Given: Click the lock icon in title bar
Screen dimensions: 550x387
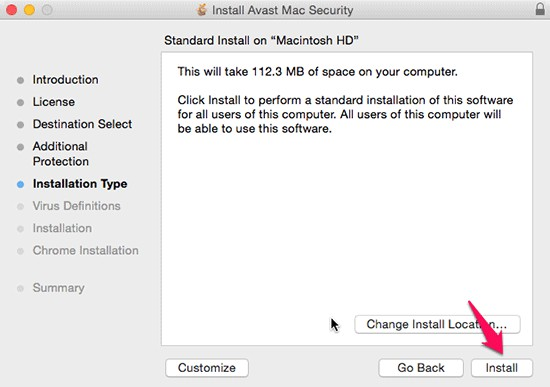Looking at the screenshot, I should pyautogui.click(x=540, y=9).
